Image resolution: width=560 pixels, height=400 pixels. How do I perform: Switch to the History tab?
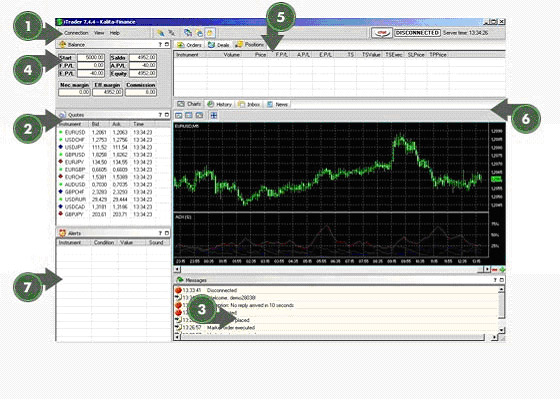220,104
